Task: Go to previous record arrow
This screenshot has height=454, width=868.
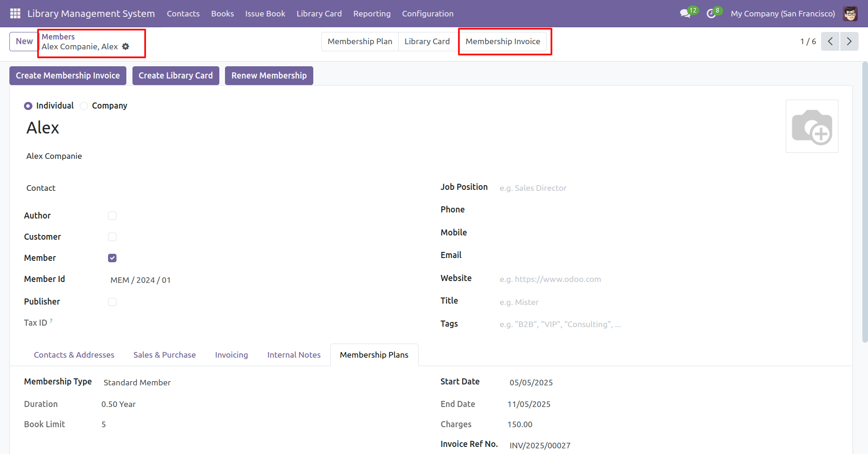Action: pos(830,41)
